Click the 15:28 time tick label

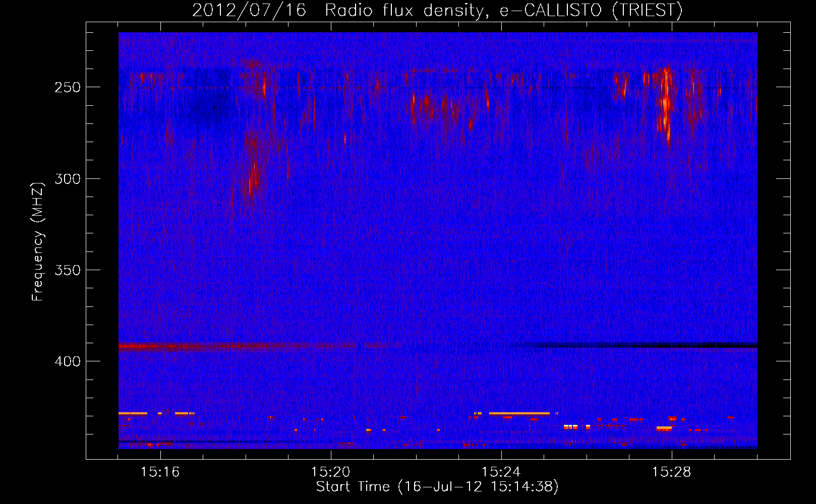[672, 472]
